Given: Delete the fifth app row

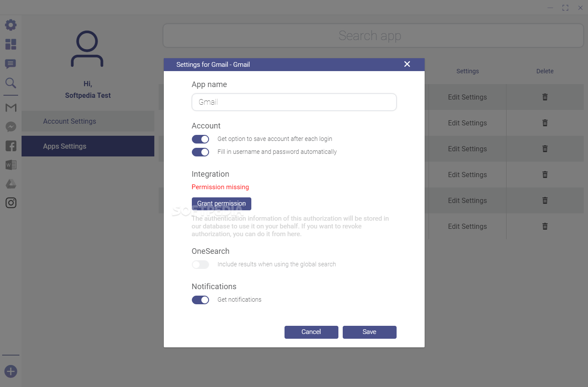Looking at the screenshot, I should click(x=545, y=200).
